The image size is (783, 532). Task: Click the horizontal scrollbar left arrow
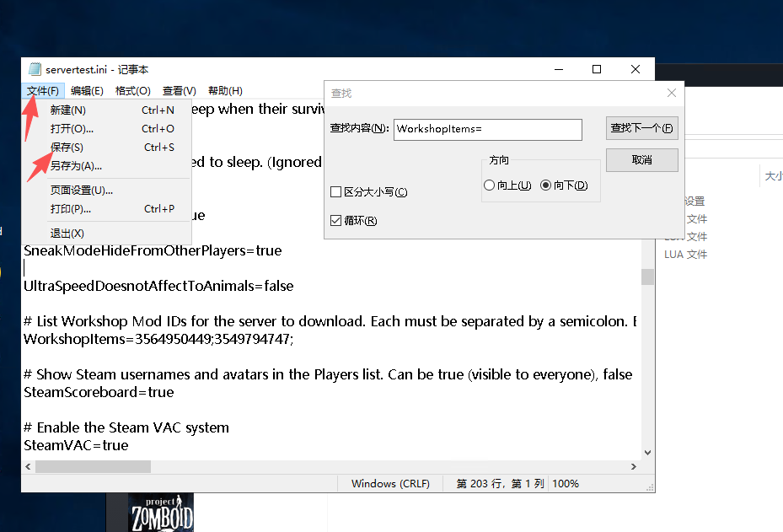coord(28,466)
